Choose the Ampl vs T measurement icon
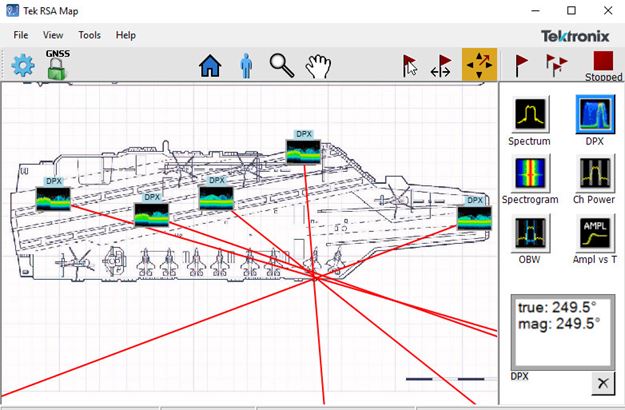Viewport: 625px width, 410px height. [595, 233]
